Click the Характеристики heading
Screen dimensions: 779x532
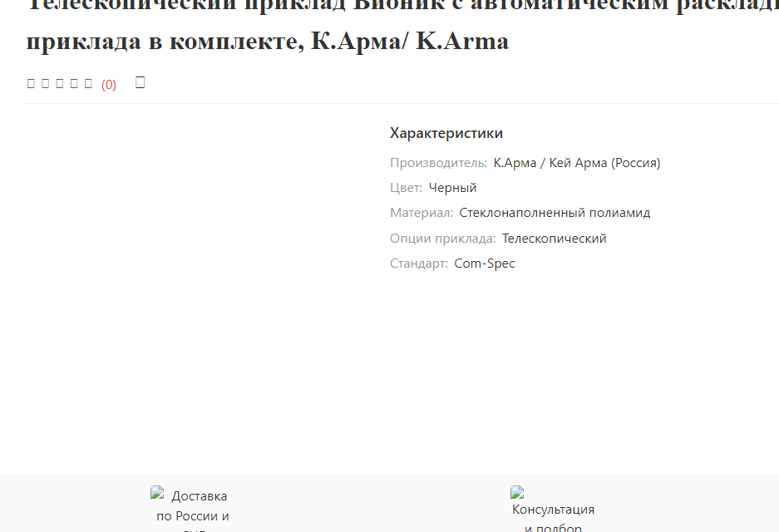(x=446, y=133)
